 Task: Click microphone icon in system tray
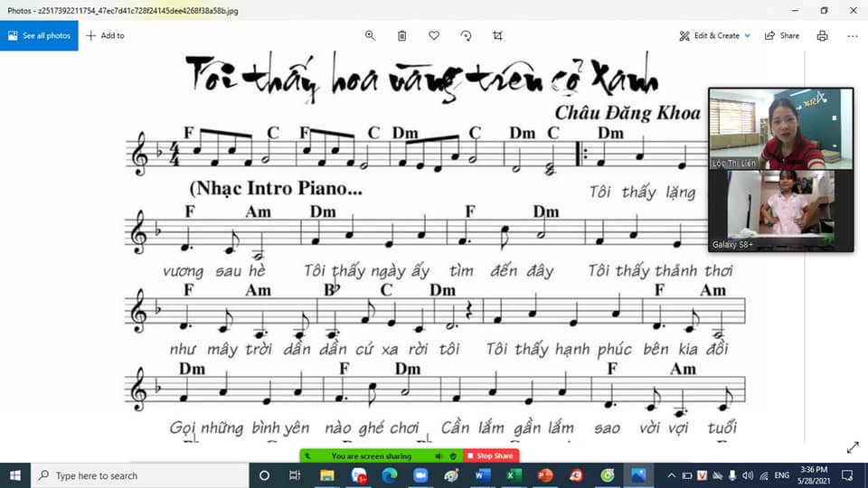click(731, 475)
